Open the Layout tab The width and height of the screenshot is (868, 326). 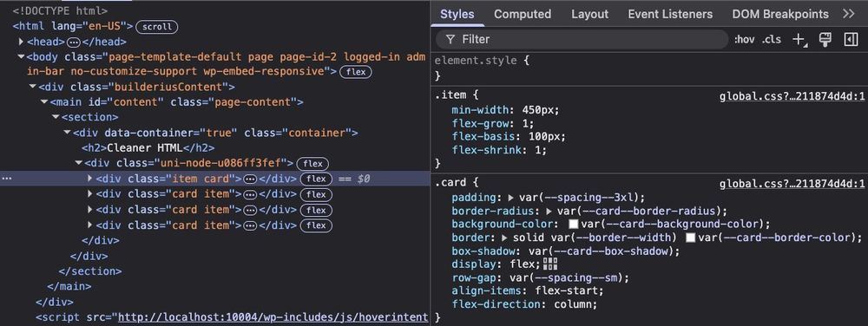(589, 14)
